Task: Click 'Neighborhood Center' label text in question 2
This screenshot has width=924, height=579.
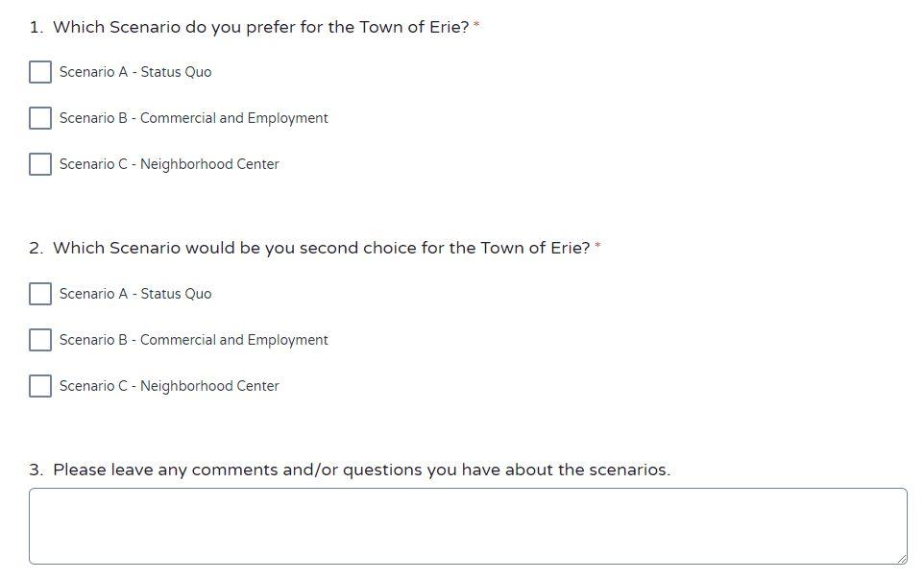Action: pos(209,386)
